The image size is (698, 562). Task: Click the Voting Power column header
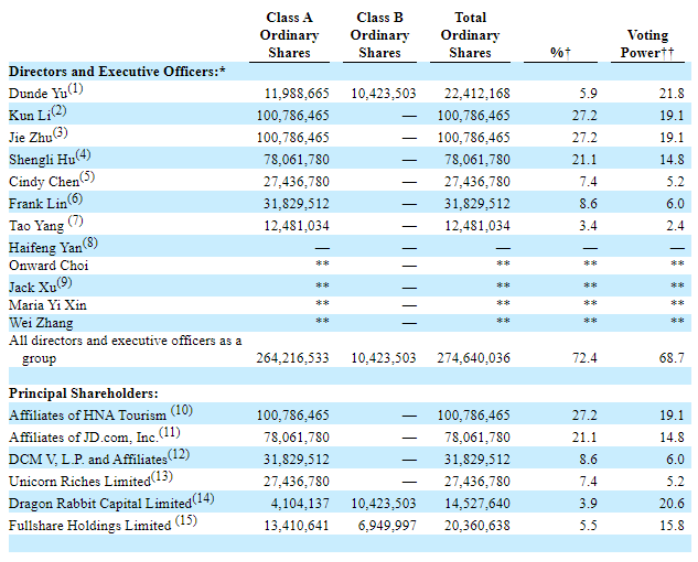[x=648, y=44]
